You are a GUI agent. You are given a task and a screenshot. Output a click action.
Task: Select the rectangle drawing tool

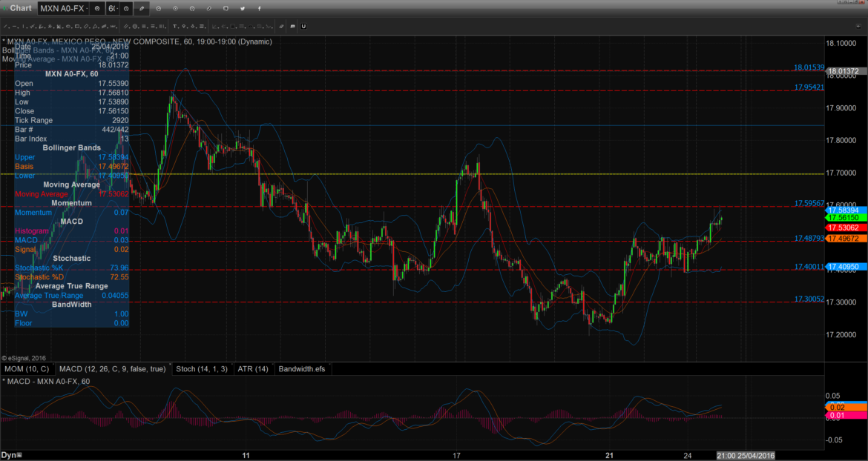pos(77,26)
